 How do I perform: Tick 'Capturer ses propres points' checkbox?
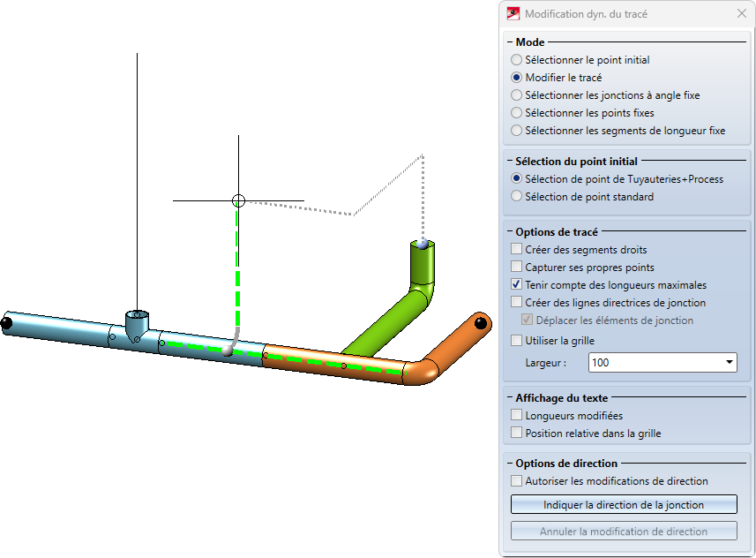[516, 267]
